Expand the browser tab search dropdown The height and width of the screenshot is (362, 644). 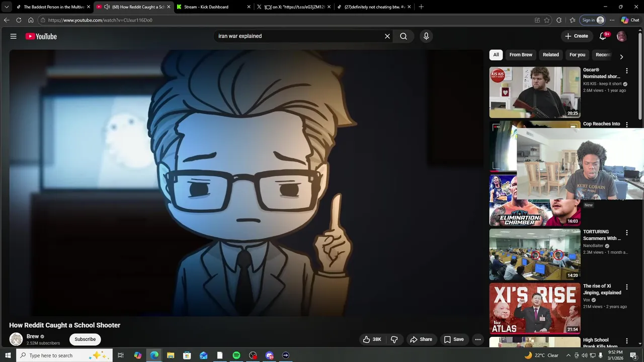pyautogui.click(x=7, y=7)
